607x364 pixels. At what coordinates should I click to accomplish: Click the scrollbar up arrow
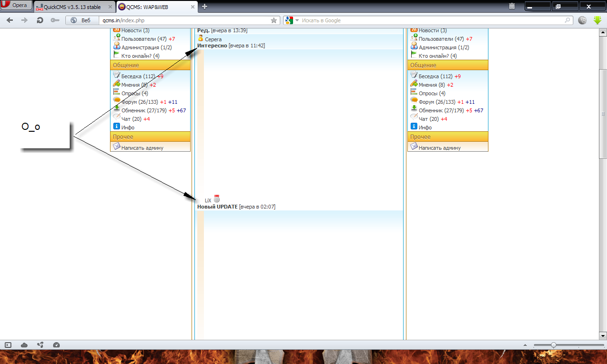pyautogui.click(x=603, y=32)
